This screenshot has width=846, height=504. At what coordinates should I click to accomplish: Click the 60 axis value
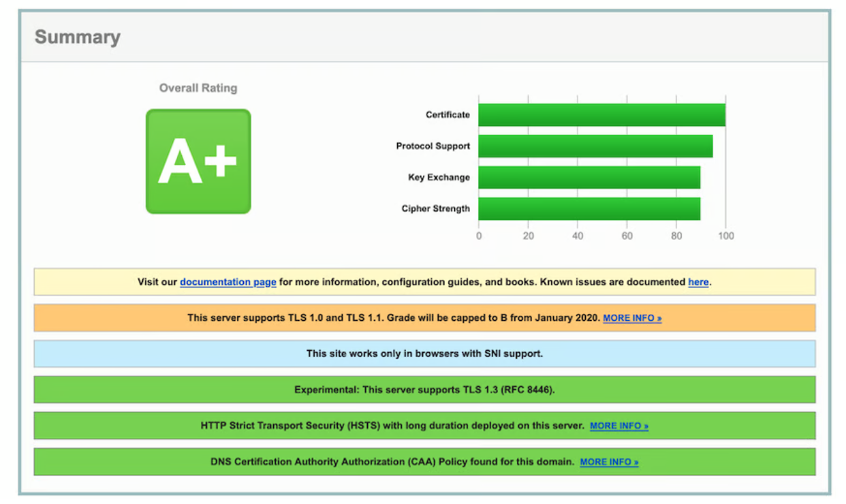coord(627,236)
